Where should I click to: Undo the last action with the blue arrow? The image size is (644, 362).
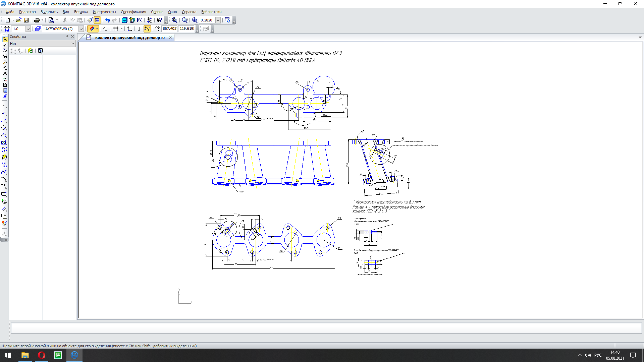click(107, 20)
